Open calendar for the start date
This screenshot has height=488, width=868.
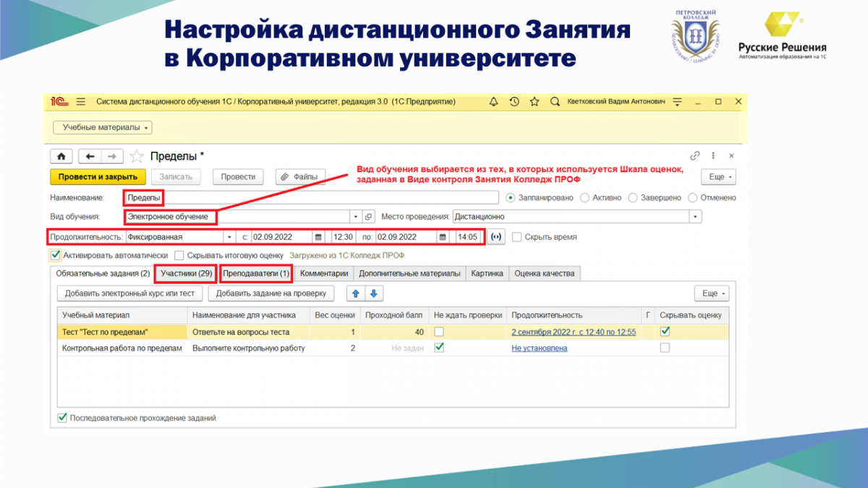point(318,236)
